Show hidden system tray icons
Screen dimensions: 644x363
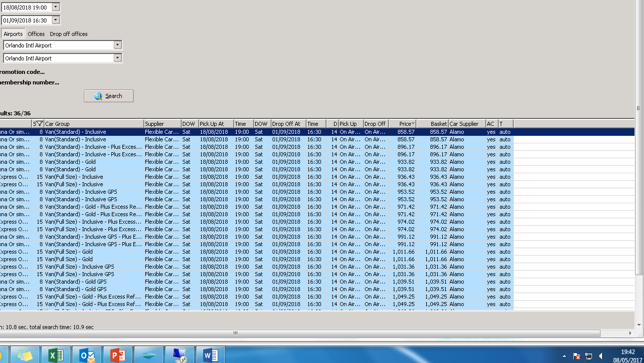pos(564,356)
